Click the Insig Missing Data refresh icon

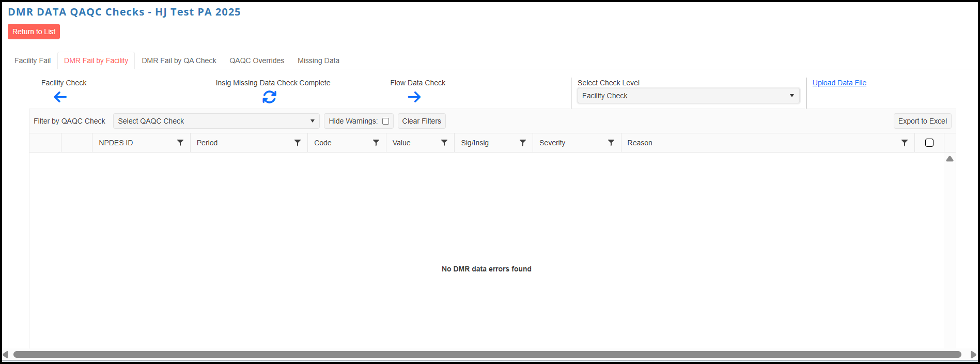[269, 97]
